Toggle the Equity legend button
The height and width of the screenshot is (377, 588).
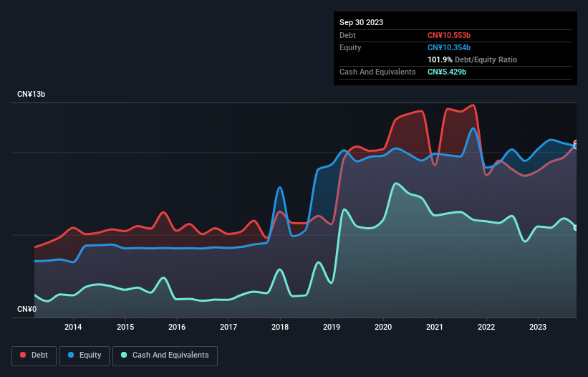[85, 355]
